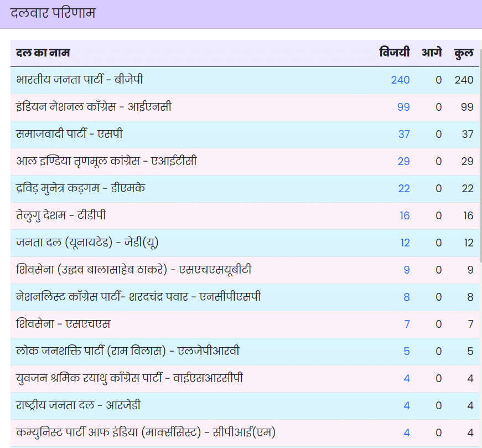The image size is (482, 448).
Task: Click the 16 link for तेलुगु देशम
Action: (404, 215)
